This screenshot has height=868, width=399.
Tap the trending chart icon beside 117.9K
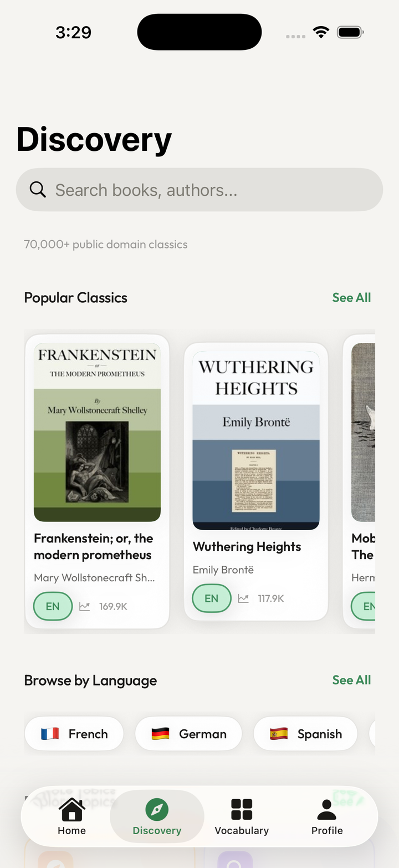(x=243, y=598)
